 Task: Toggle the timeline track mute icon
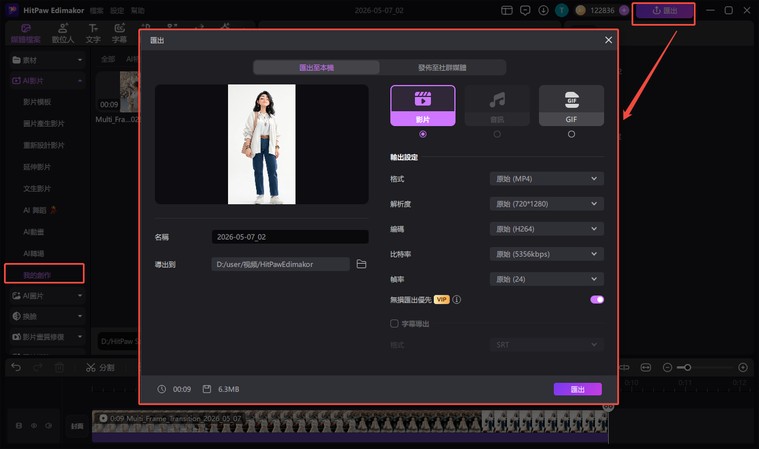(x=48, y=426)
